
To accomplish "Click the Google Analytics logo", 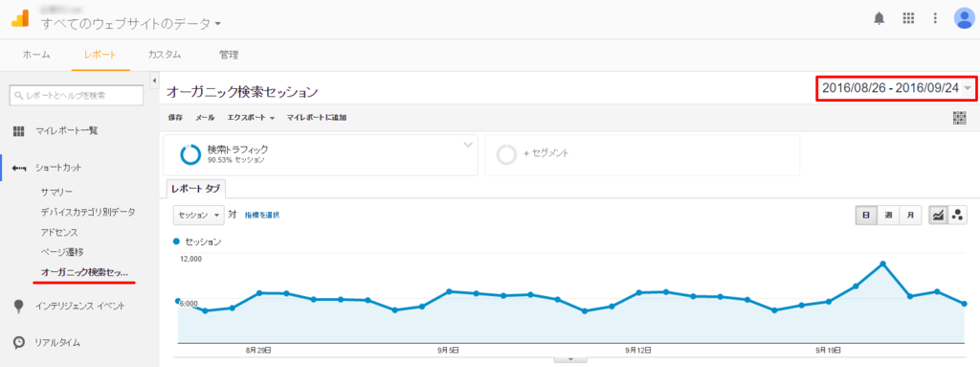I will point(20,19).
